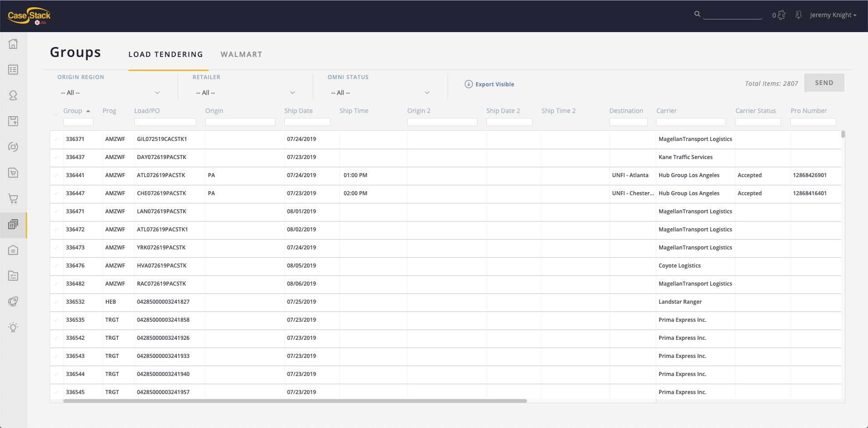Check the row for group 336447

click(x=56, y=193)
